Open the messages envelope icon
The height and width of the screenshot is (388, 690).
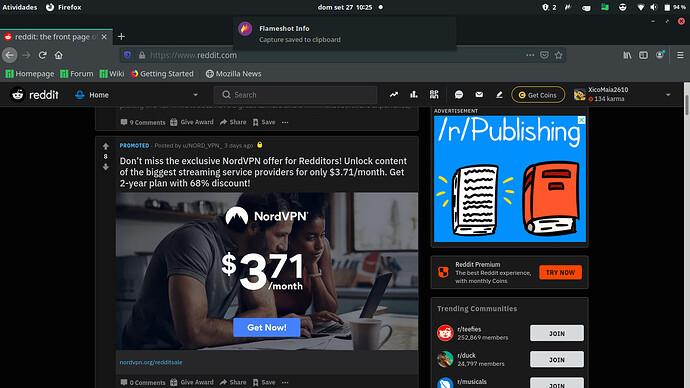tap(479, 95)
